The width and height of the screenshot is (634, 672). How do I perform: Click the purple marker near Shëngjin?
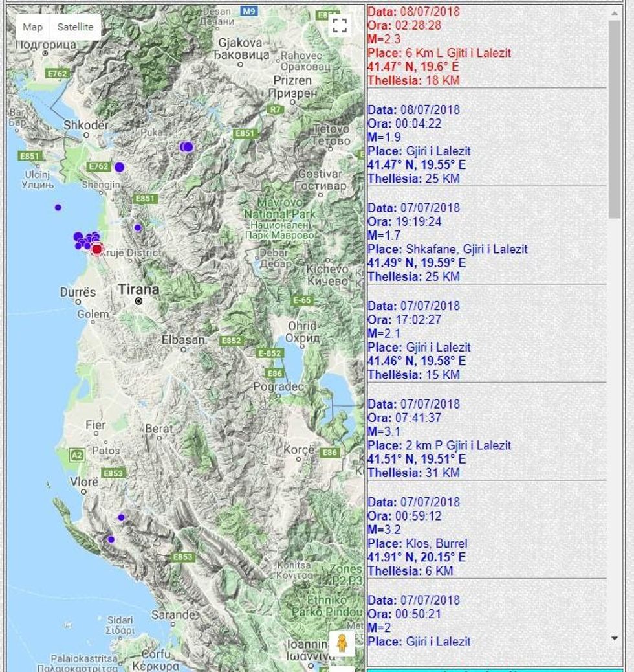click(119, 167)
